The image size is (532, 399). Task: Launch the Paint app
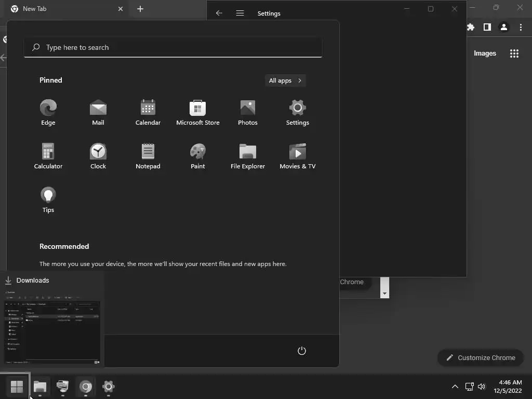coord(198,156)
